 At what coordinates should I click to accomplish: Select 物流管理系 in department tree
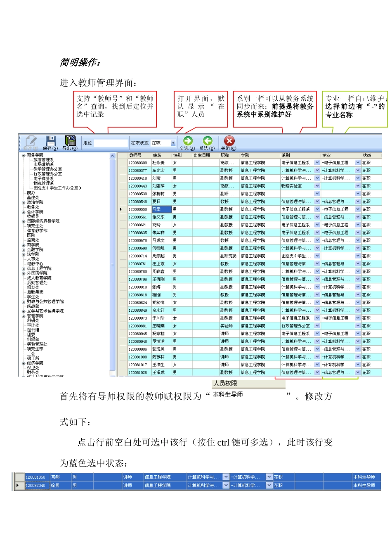(43, 183)
